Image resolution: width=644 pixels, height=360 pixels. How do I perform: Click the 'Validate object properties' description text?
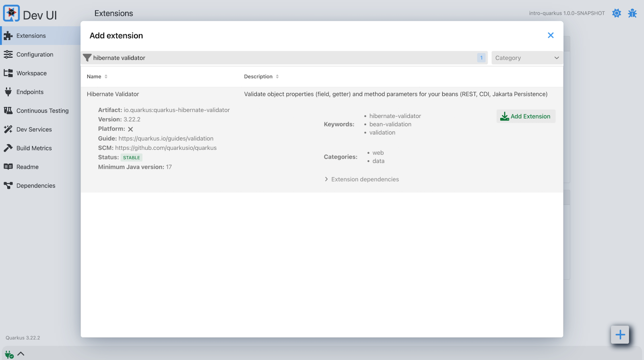[396, 94]
